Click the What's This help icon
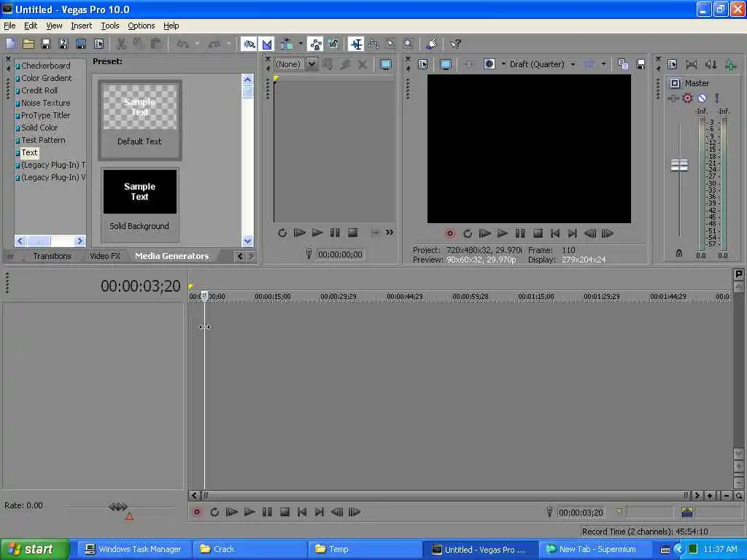Image resolution: width=747 pixels, height=560 pixels. (x=455, y=44)
